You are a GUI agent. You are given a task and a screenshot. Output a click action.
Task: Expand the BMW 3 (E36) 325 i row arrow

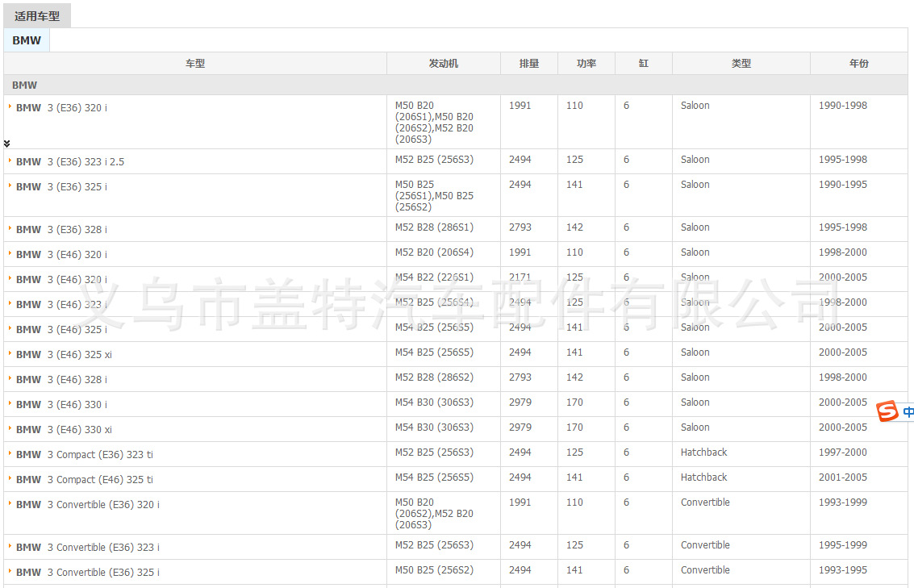(10, 186)
